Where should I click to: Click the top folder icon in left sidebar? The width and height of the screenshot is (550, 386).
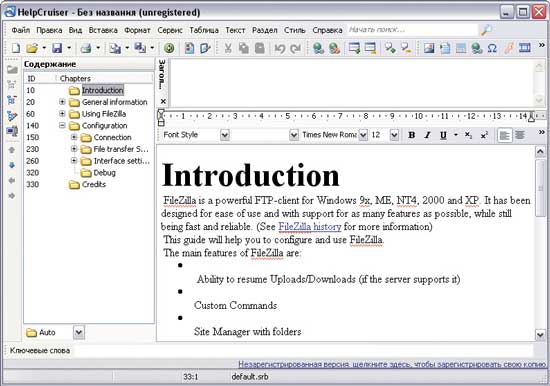point(12,69)
